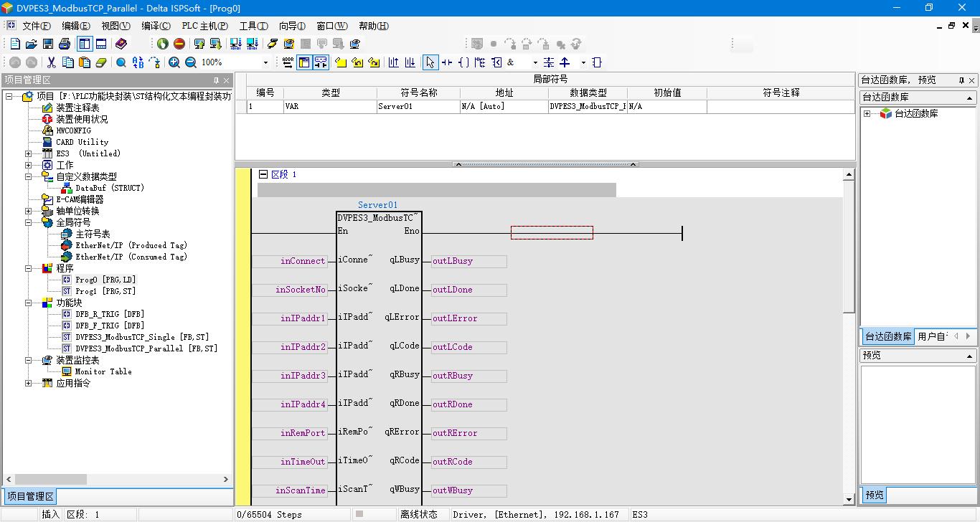Insert a contact with the ladder tool
Screen dimensions: 980x522
coord(447,63)
